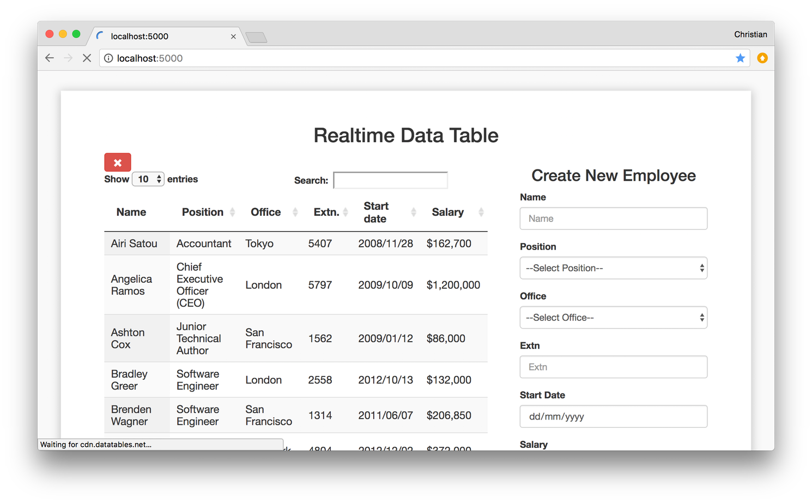Close the localhost:5000 tab

(x=233, y=37)
